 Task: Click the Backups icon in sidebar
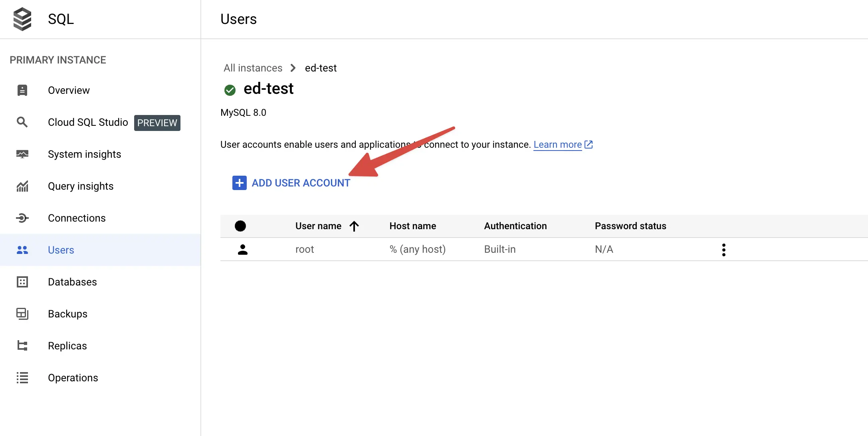pyautogui.click(x=22, y=314)
